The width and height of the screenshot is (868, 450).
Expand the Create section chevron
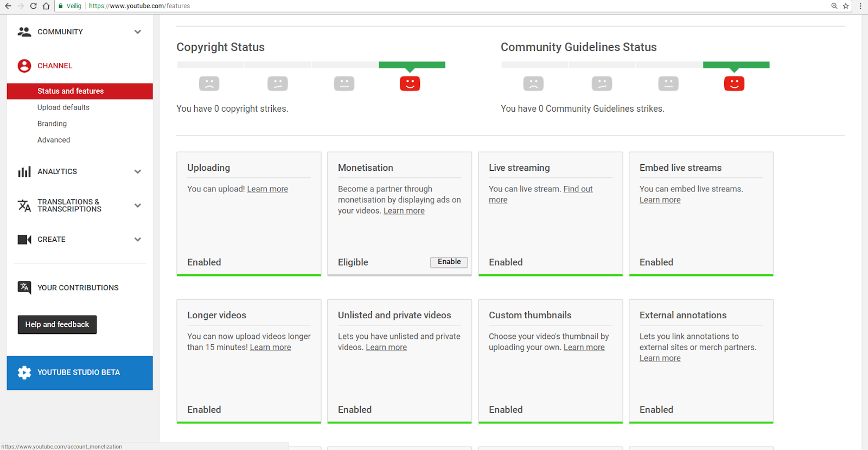(138, 240)
